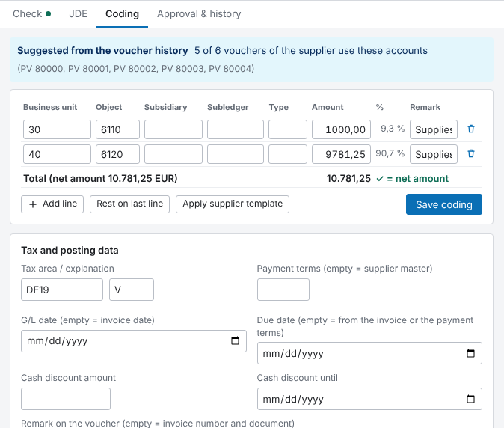Viewport: 504px width, 428px height.
Task: Click 'Suggested from the voucher history' heading
Action: [x=102, y=50]
